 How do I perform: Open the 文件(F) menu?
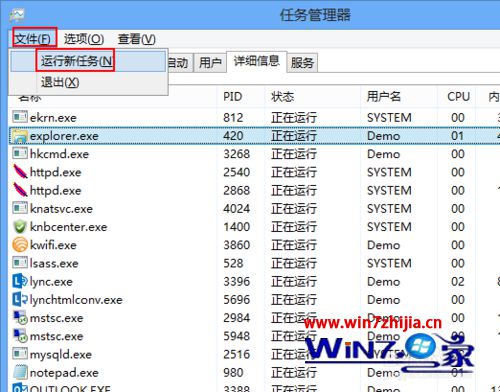(34, 39)
